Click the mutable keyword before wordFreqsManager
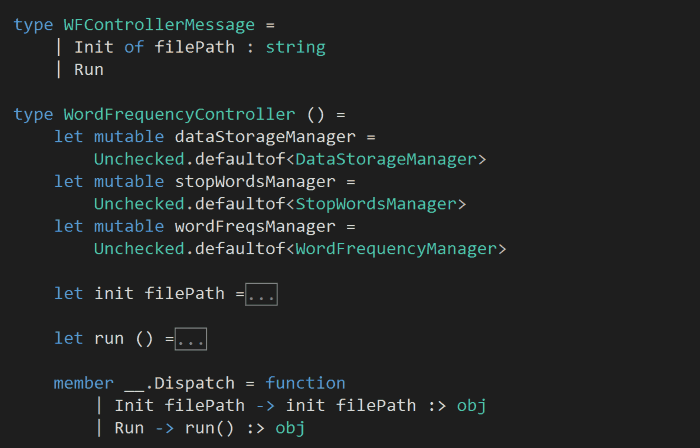 pyautogui.click(x=129, y=226)
